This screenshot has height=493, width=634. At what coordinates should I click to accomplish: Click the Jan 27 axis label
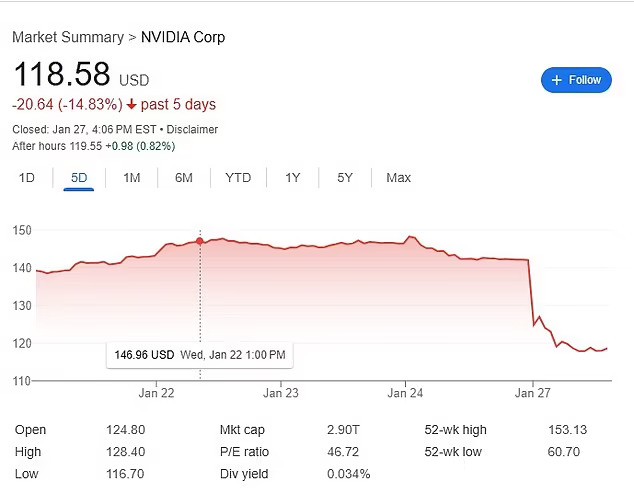(x=533, y=393)
